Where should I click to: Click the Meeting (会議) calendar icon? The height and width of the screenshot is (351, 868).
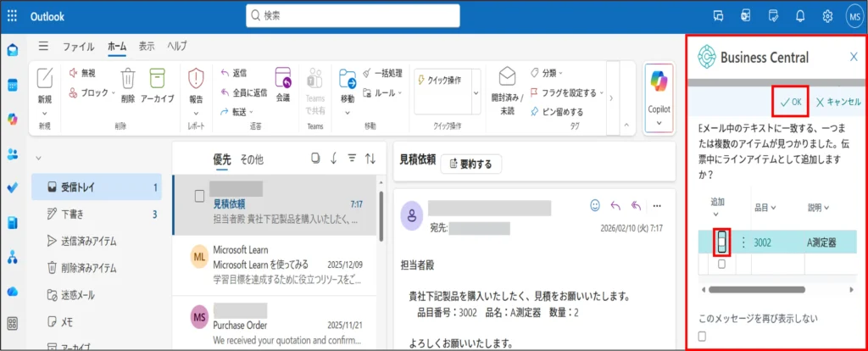tap(282, 79)
